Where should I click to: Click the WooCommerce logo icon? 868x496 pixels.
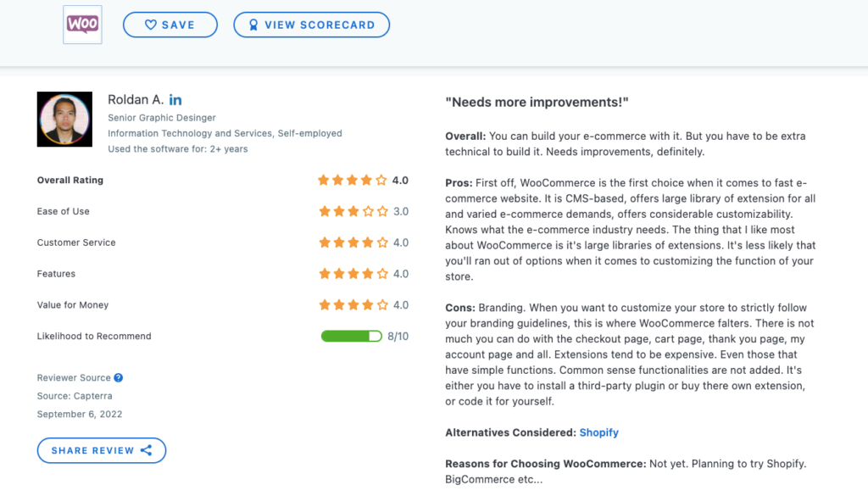point(83,25)
